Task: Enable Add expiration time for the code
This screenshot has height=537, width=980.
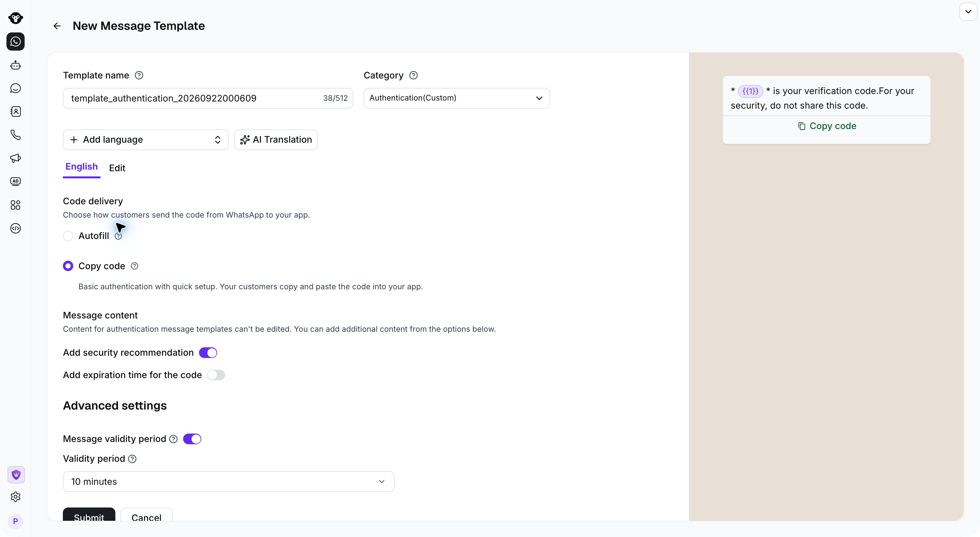Action: (x=216, y=375)
